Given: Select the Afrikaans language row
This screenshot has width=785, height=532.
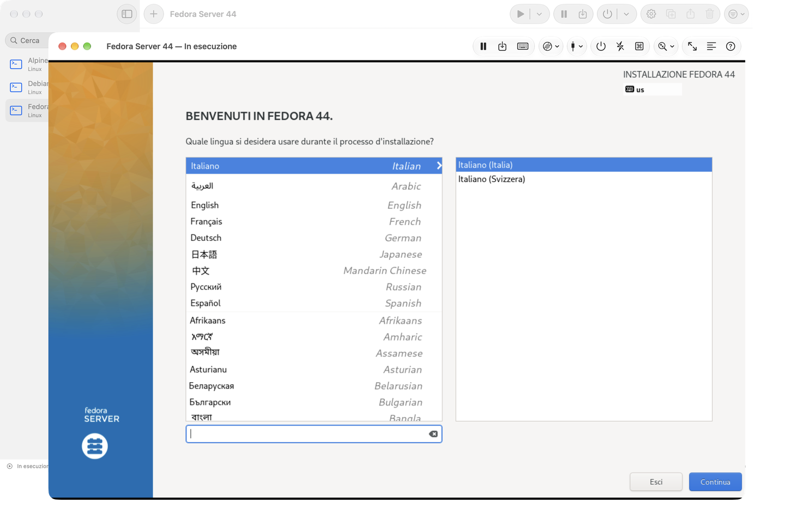Looking at the screenshot, I should tap(313, 321).
